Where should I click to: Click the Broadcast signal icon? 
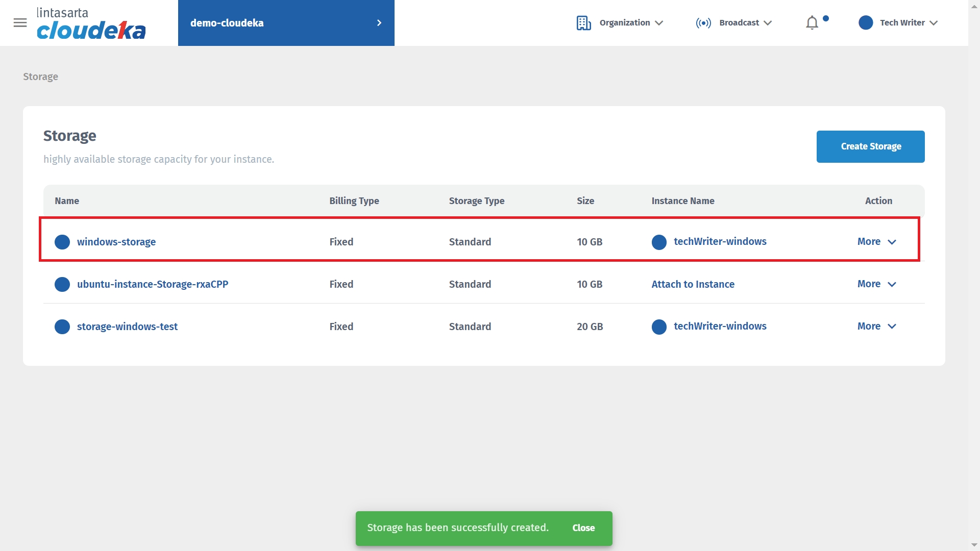pos(703,23)
